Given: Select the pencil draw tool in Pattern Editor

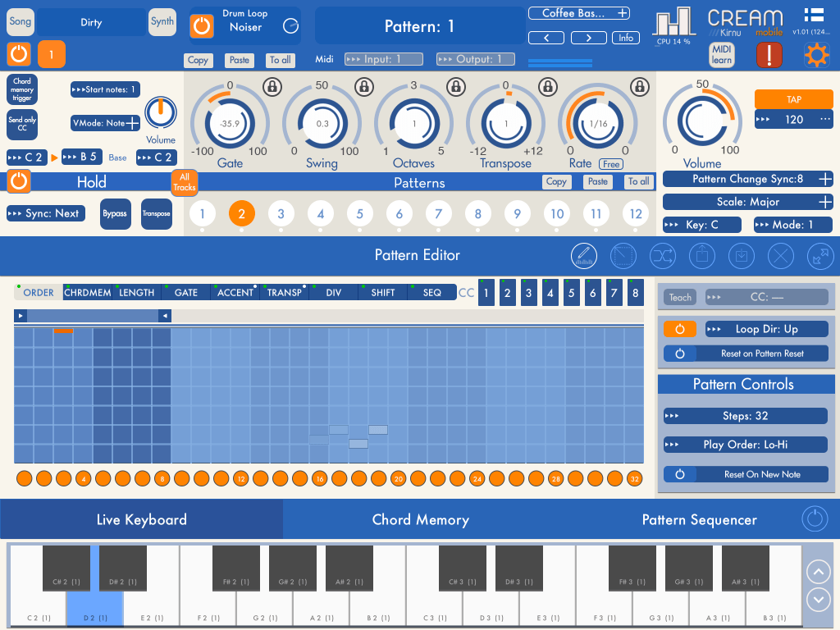Looking at the screenshot, I should click(x=584, y=256).
